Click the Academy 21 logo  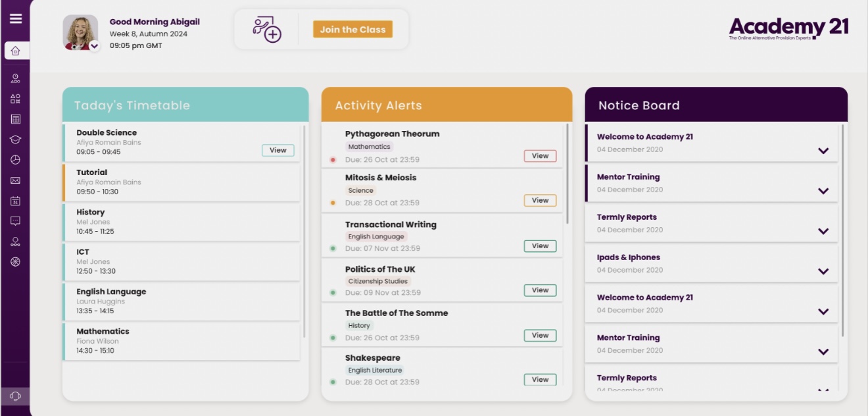click(x=788, y=28)
